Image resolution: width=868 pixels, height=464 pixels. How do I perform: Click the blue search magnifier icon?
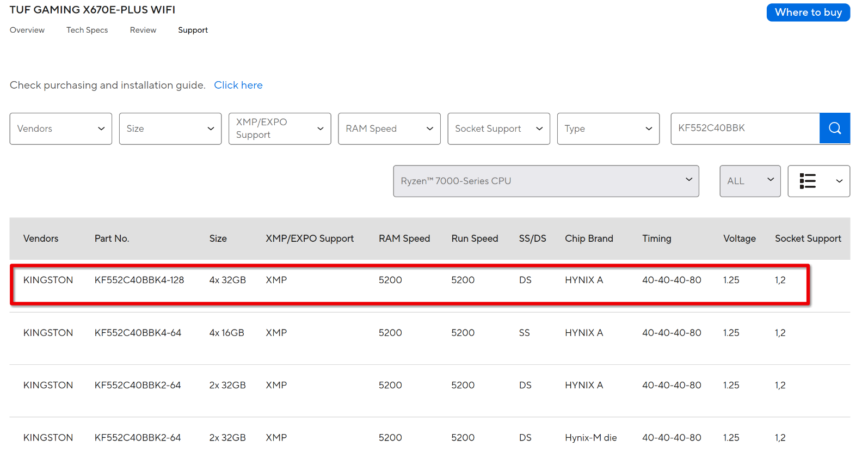tap(835, 129)
